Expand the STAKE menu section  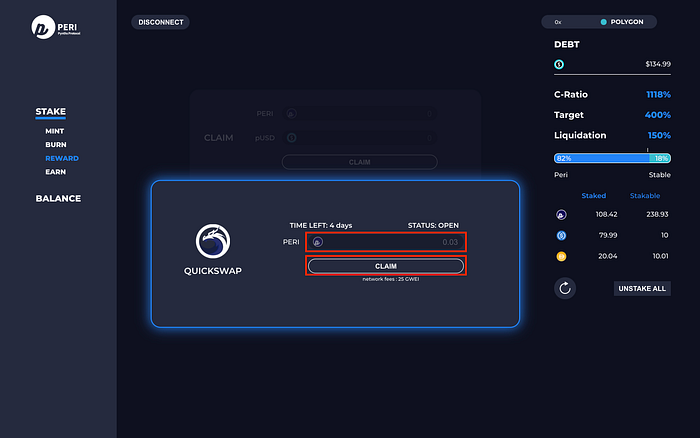click(50, 112)
